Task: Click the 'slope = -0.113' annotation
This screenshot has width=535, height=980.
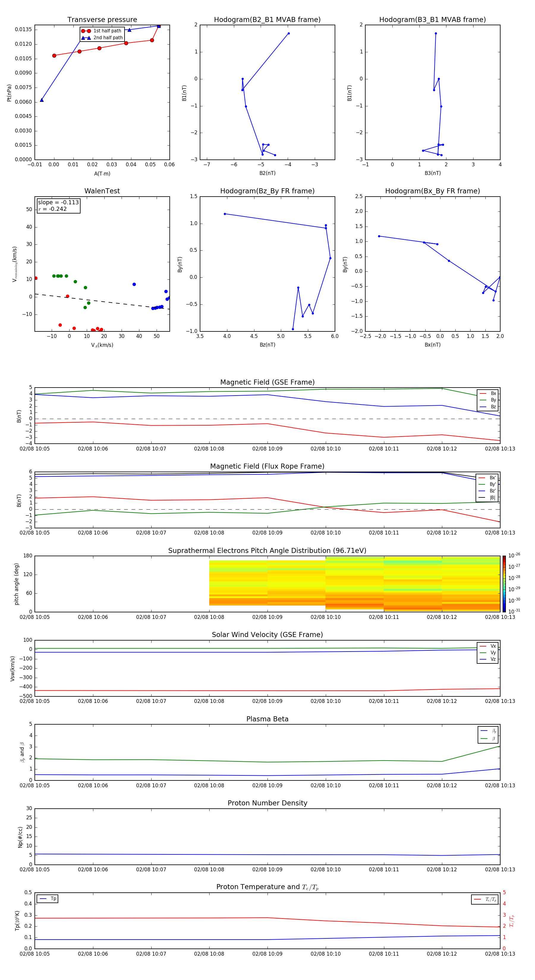Action: (x=58, y=203)
